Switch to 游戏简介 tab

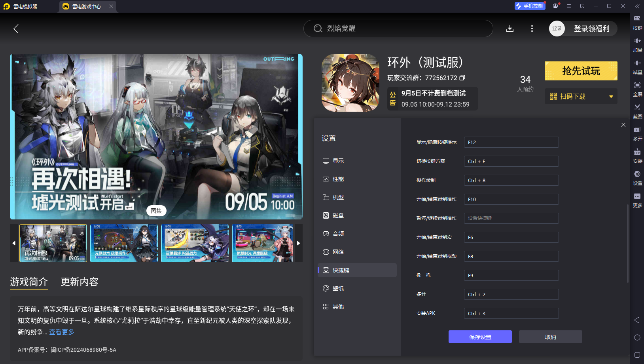29,282
